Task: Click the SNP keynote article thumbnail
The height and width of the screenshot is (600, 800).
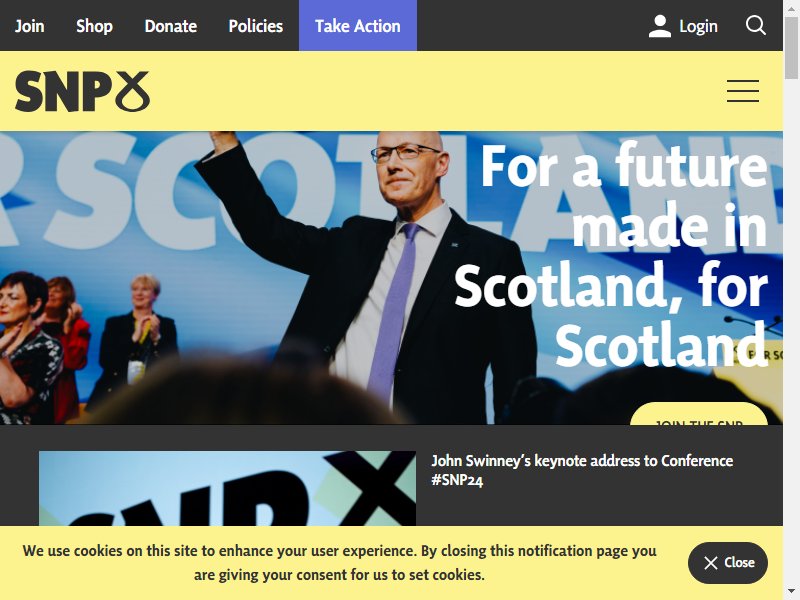Action: 228,488
